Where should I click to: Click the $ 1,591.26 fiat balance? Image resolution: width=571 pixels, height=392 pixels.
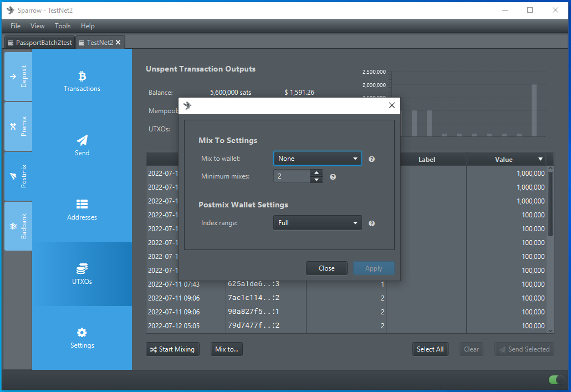click(299, 93)
